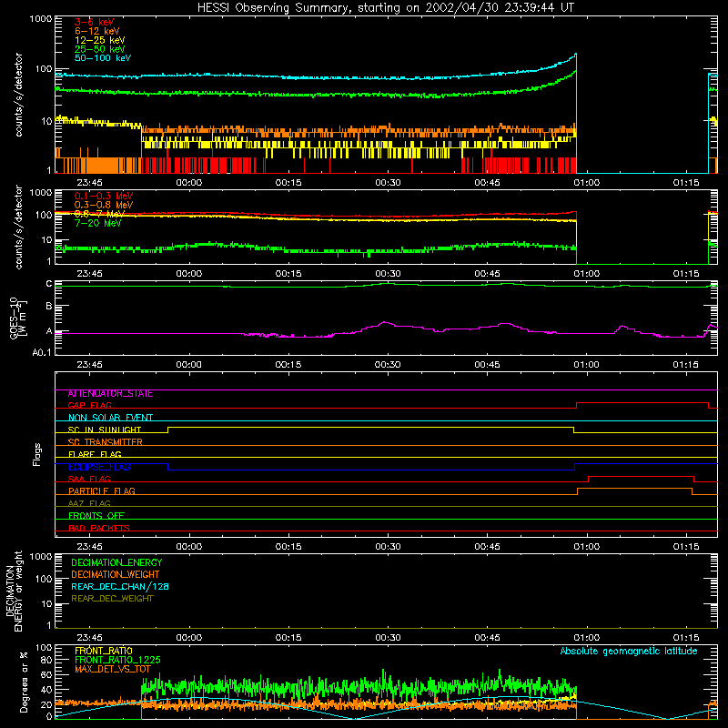Select the 23:45 label under the decimation plot

point(89,638)
